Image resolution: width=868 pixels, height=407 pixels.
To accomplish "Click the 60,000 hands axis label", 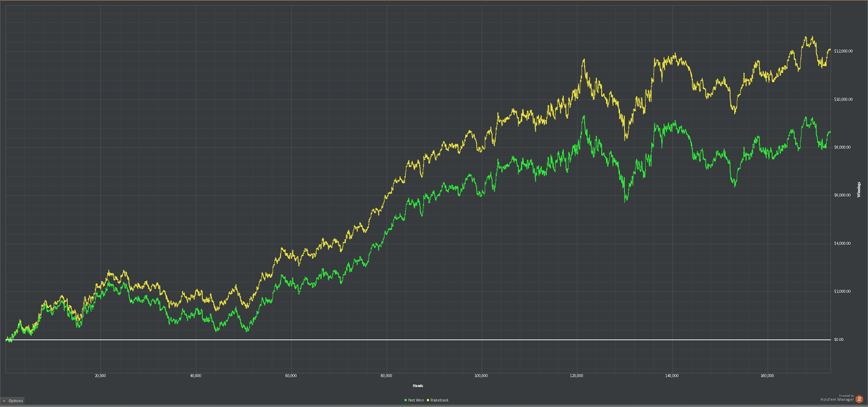I will (x=291, y=376).
